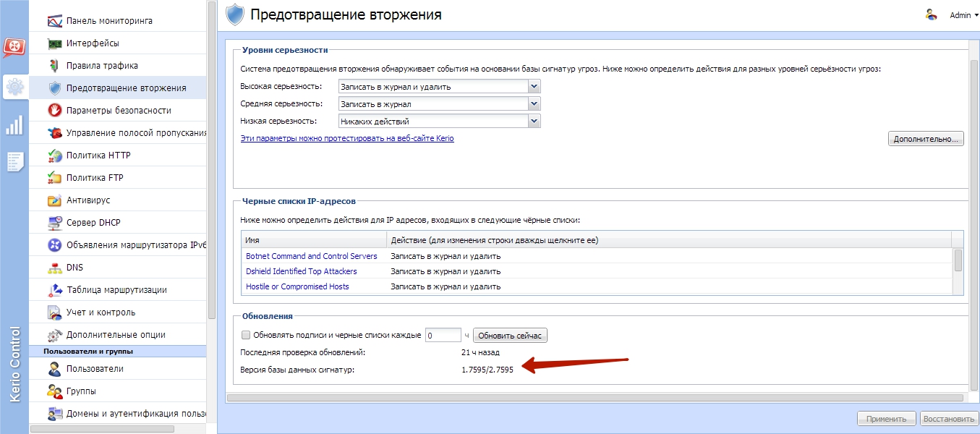Expand the Высокая серьезность dropdown
980x434 pixels.
tap(534, 87)
